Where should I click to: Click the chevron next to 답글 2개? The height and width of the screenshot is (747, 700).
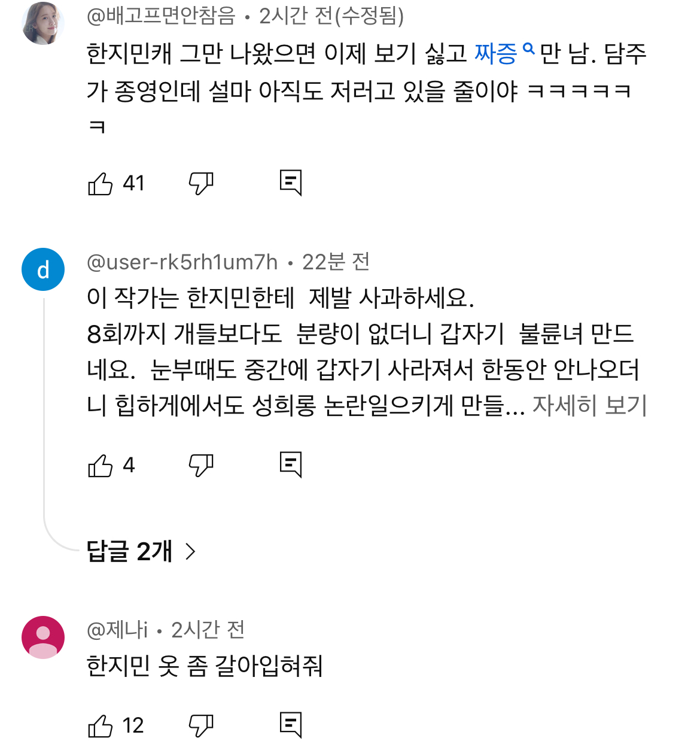[190, 551]
